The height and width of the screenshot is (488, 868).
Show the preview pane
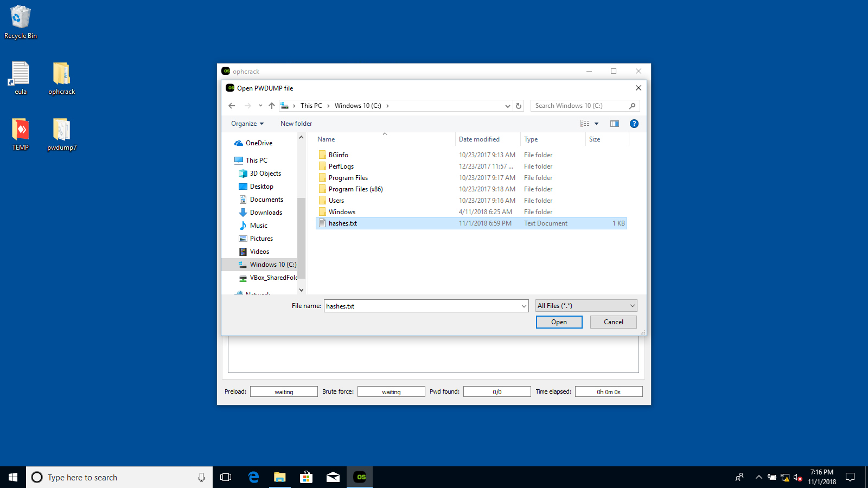pos(615,124)
